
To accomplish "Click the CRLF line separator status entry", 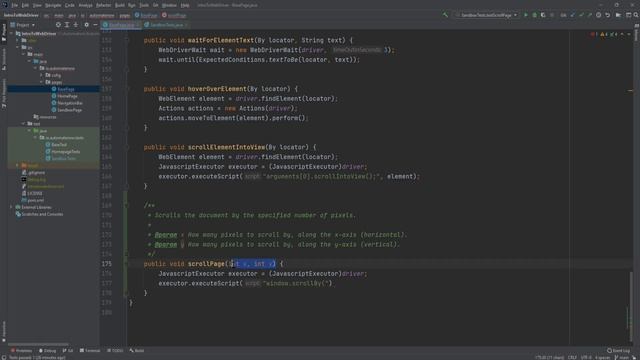I will click(572, 358).
